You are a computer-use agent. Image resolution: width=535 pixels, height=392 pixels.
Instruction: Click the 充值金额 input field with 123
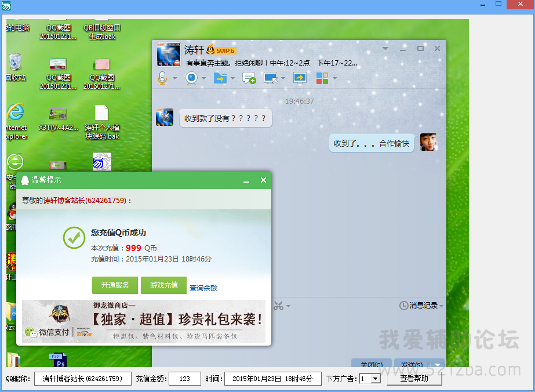click(x=184, y=379)
